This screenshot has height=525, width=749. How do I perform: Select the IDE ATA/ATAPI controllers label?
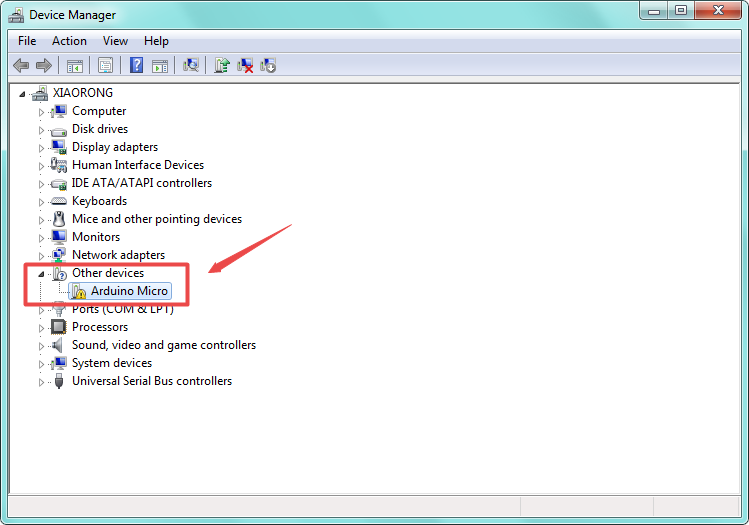pos(141,183)
